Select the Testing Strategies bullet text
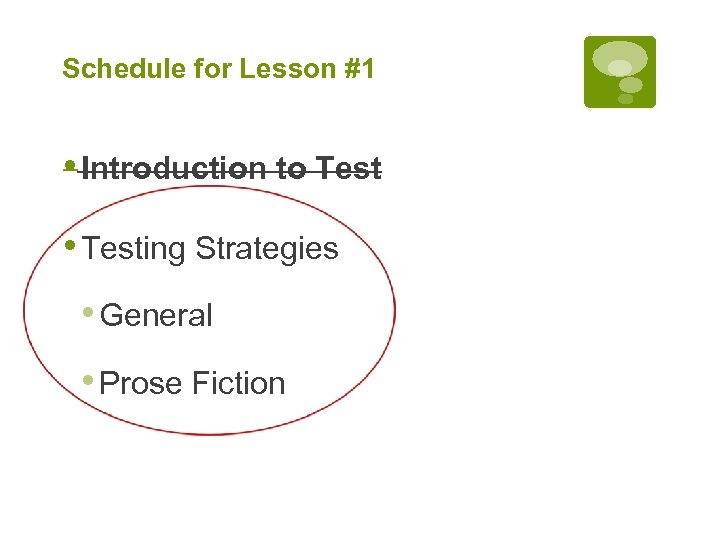The height and width of the screenshot is (540, 720). [x=211, y=248]
